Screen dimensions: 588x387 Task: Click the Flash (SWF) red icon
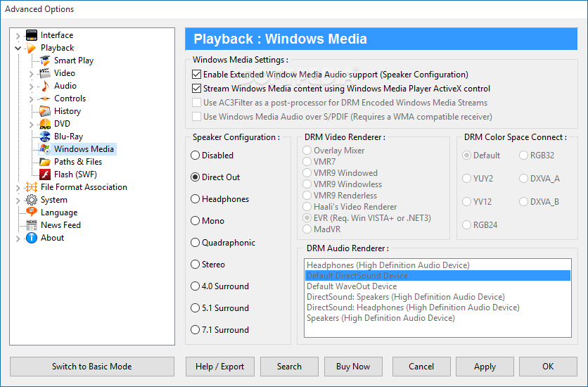click(x=45, y=175)
